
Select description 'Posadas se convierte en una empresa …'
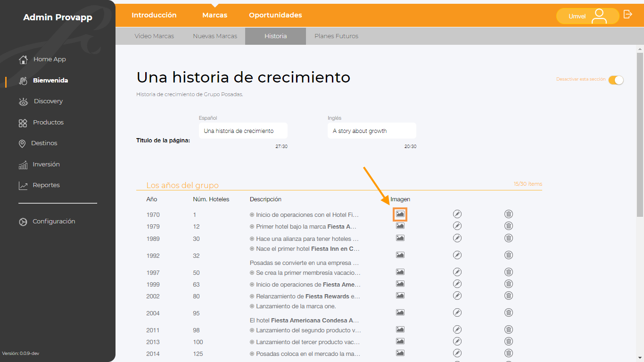click(x=304, y=263)
